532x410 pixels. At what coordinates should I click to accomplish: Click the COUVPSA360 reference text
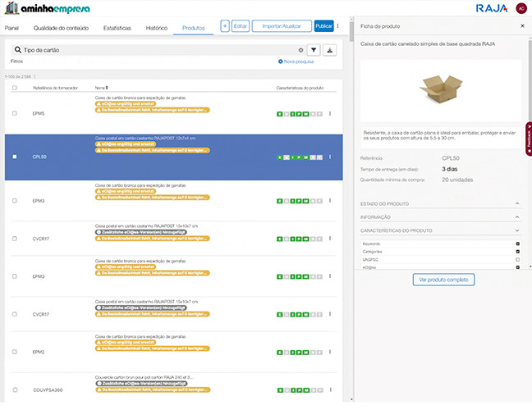pyautogui.click(x=48, y=390)
